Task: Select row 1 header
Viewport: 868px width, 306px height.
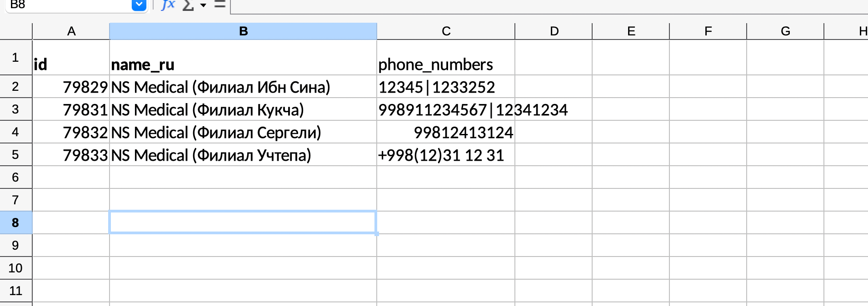Action: [16, 57]
